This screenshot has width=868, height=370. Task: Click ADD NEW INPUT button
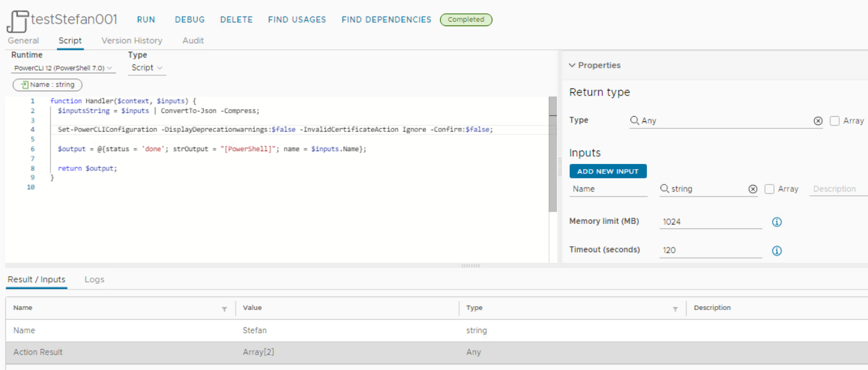(x=608, y=171)
